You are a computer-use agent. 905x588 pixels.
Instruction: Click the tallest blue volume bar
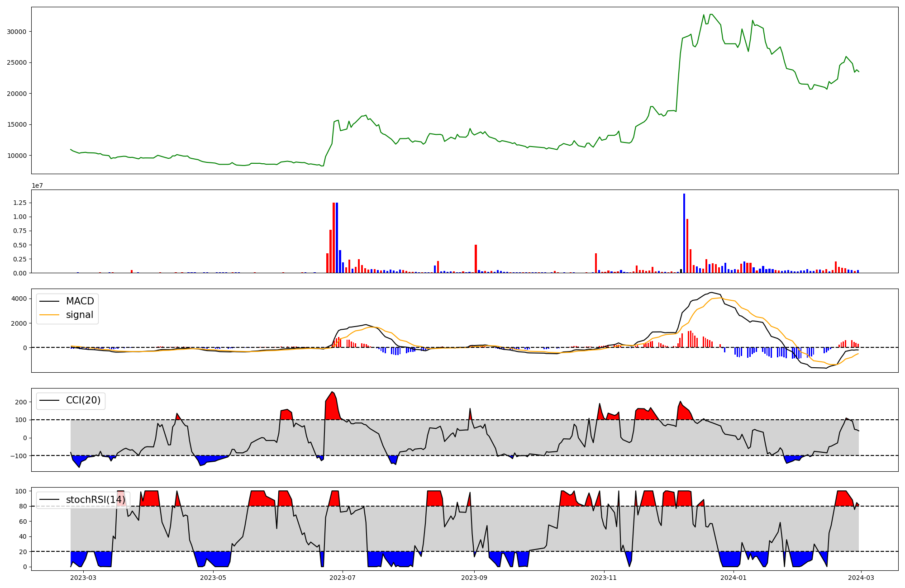(684, 233)
